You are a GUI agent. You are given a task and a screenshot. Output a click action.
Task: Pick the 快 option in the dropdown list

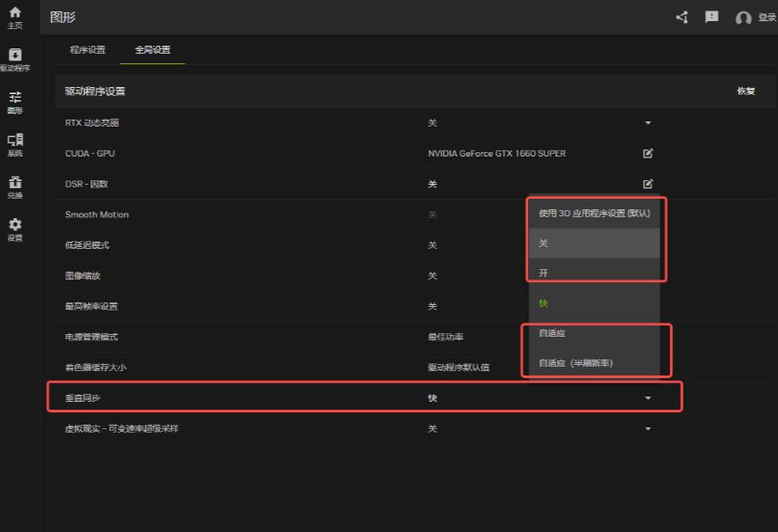click(544, 303)
